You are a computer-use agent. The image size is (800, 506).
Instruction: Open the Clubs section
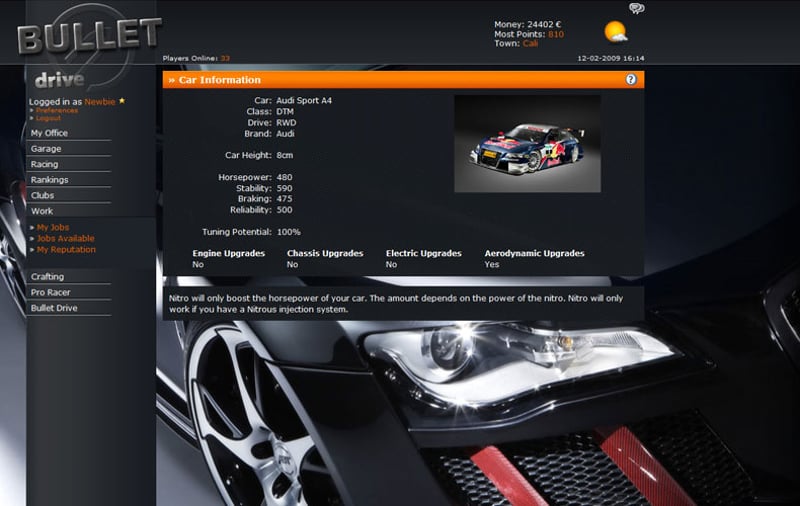(42, 195)
